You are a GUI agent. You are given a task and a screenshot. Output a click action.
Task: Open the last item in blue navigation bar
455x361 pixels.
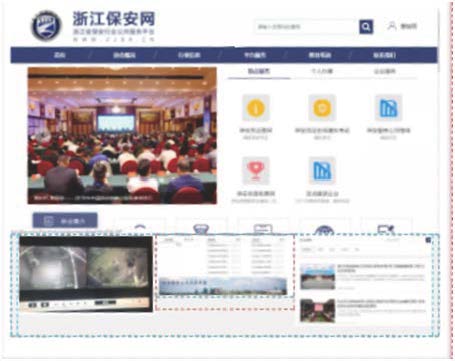[384, 55]
